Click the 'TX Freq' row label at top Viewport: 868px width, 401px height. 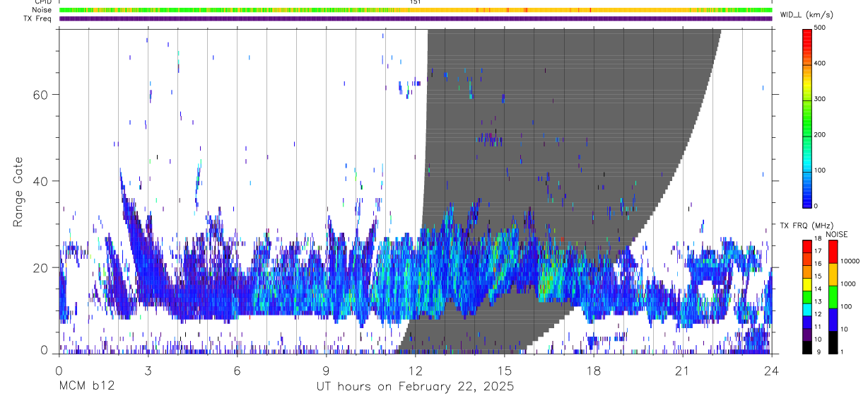tap(38, 18)
